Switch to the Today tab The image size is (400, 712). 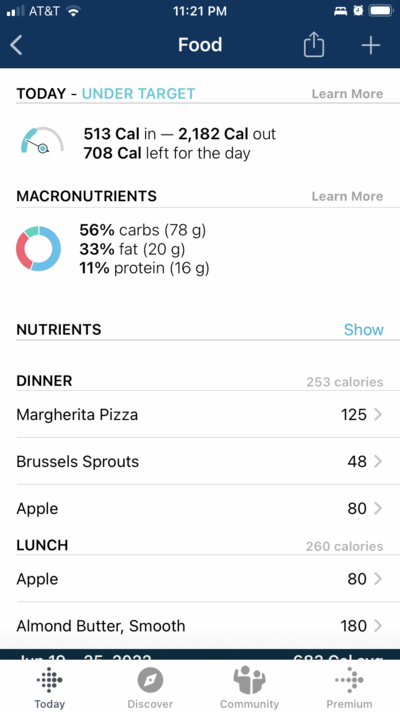(x=49, y=687)
